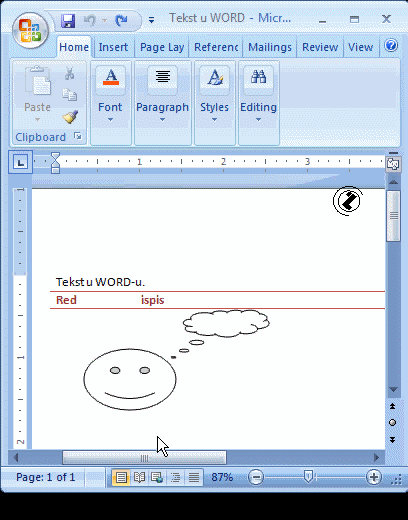Click the Cut scissors icon

coord(69,74)
